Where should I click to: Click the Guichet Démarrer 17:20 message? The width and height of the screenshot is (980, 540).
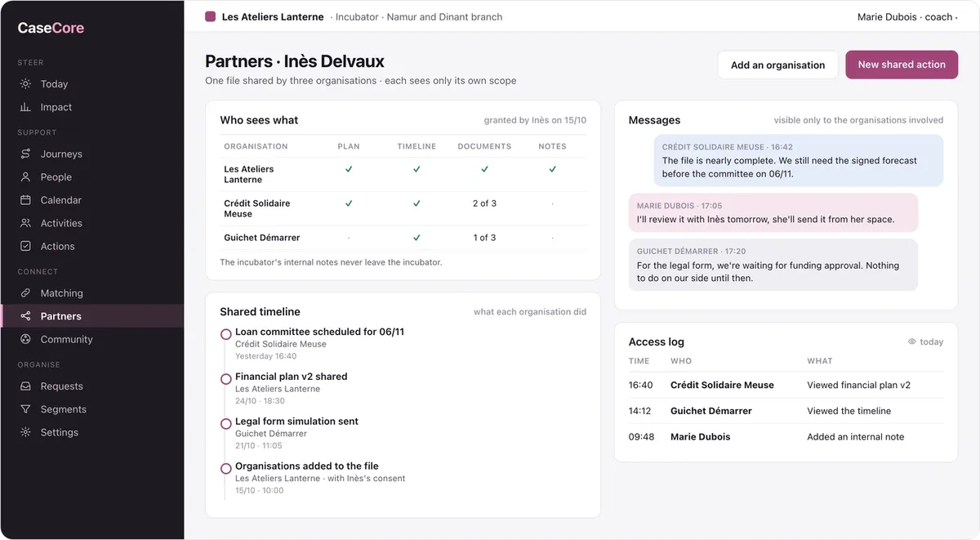click(x=773, y=265)
